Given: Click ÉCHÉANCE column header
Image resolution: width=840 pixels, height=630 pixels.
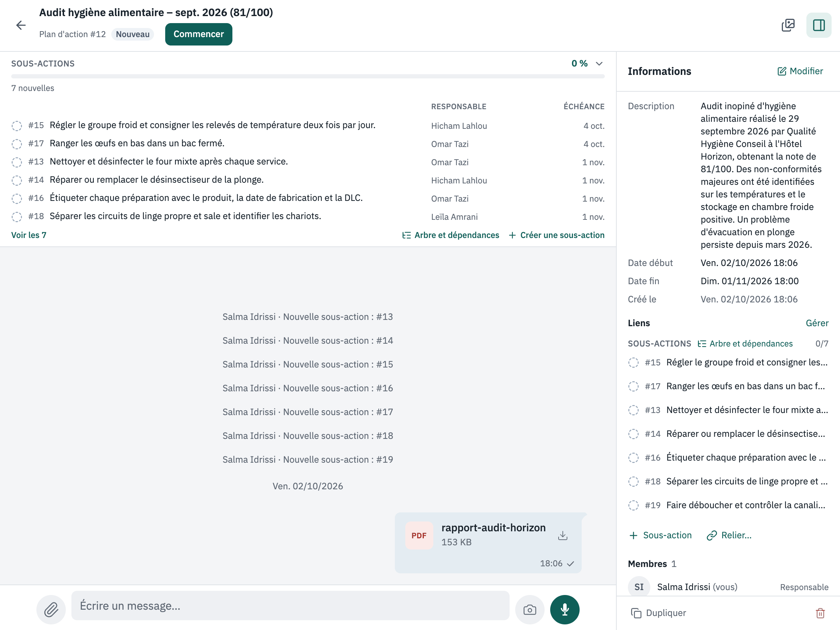Looking at the screenshot, I should click(x=584, y=106).
